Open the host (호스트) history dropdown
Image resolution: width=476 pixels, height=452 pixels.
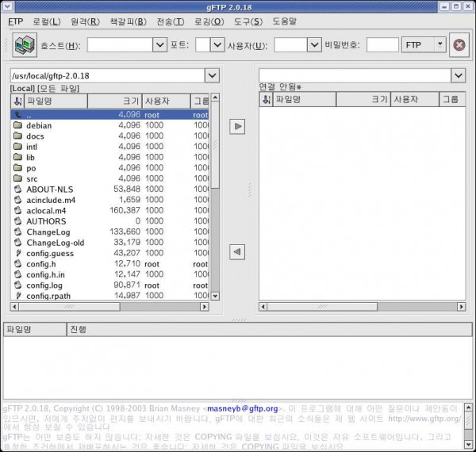click(x=159, y=45)
